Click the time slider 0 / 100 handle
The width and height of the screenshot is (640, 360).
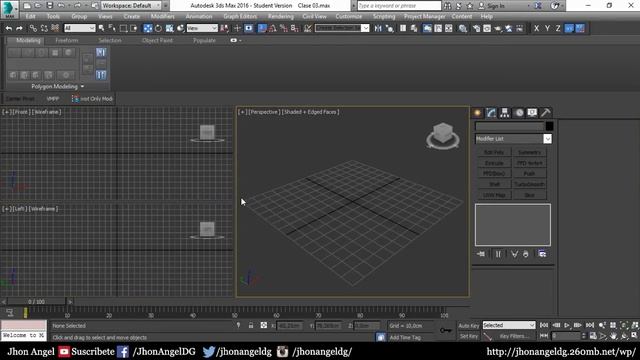(36, 302)
